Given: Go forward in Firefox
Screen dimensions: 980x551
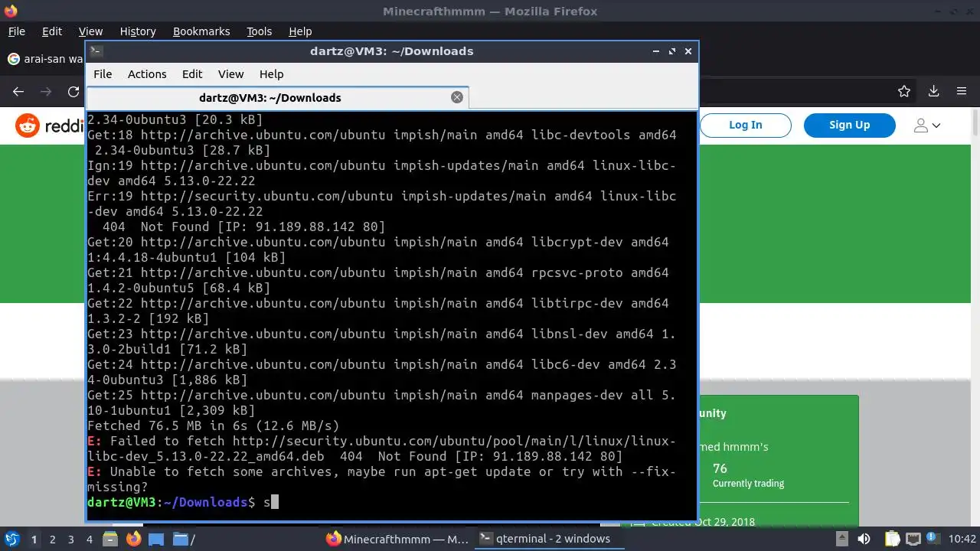Looking at the screenshot, I should tap(46, 91).
